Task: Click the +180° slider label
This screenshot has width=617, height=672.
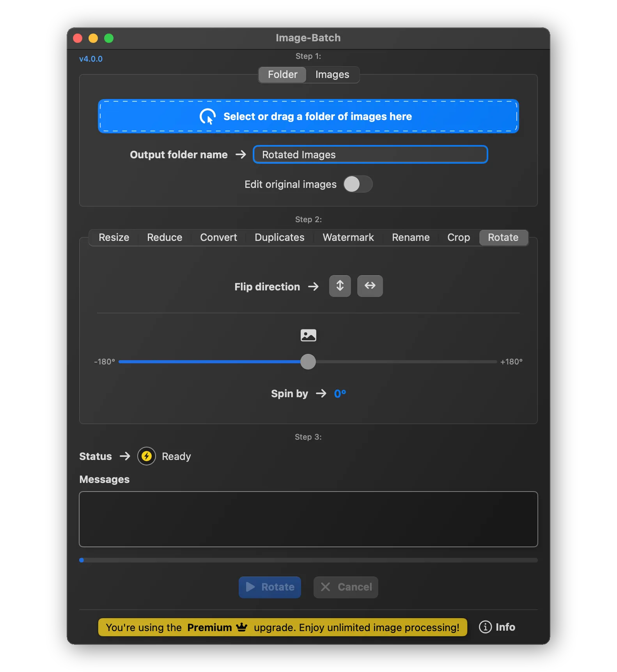Action: 511,362
